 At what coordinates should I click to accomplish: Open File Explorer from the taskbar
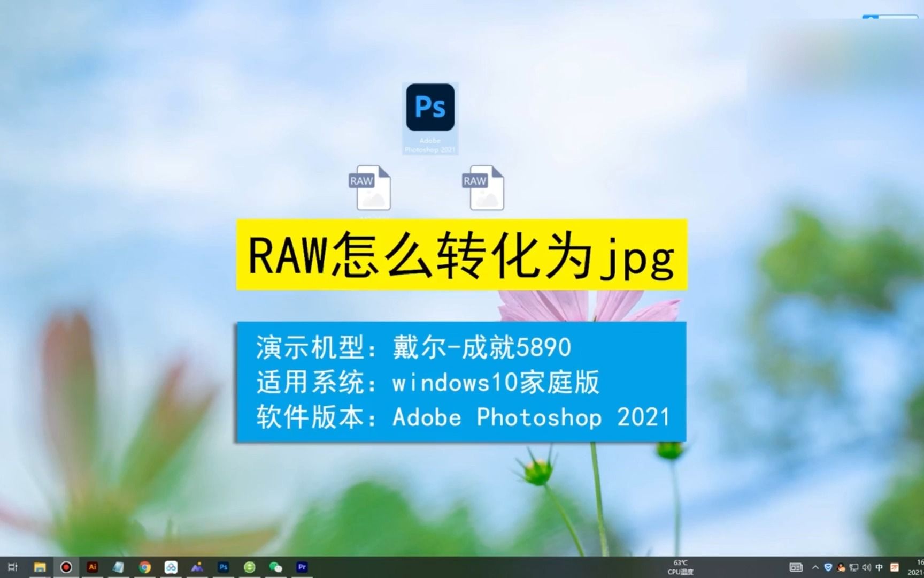(x=40, y=567)
